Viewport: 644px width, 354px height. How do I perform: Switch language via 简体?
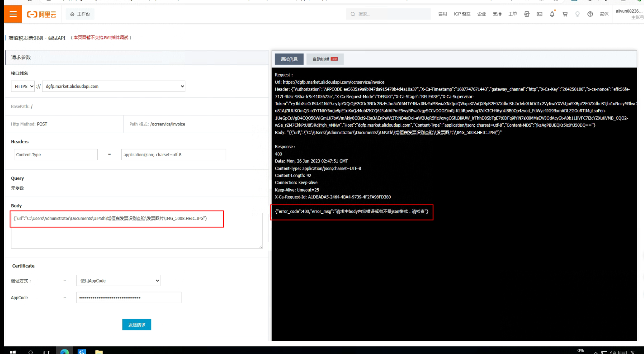(604, 14)
